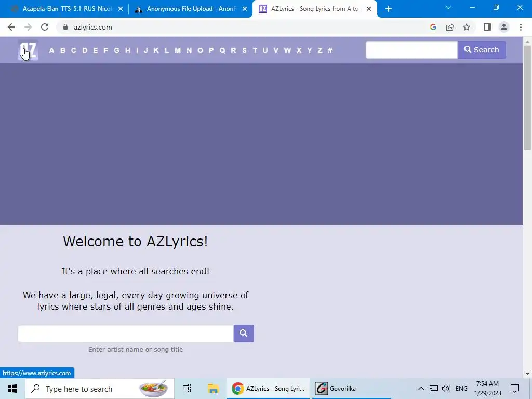Close the Anonymous File Upload tab
The image size is (532, 399).
[x=245, y=9]
